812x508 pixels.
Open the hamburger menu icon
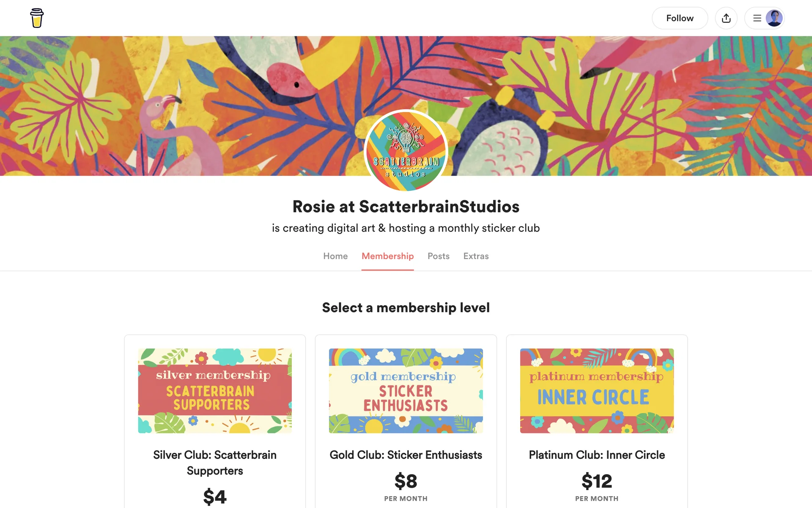757,18
